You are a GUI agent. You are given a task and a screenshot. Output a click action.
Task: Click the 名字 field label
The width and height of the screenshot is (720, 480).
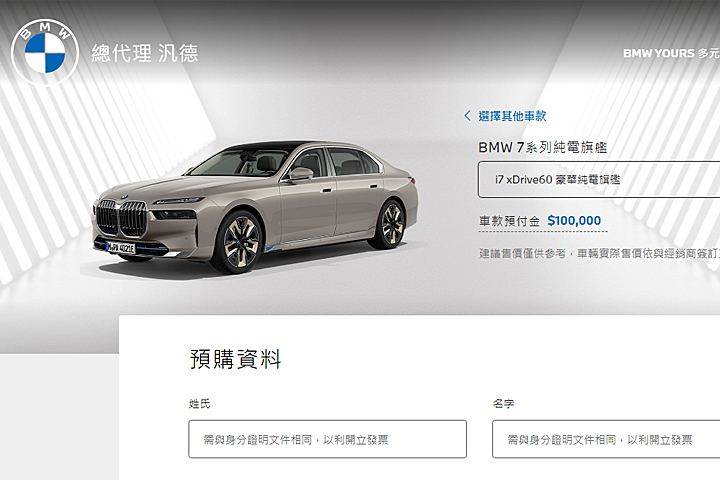pos(503,404)
